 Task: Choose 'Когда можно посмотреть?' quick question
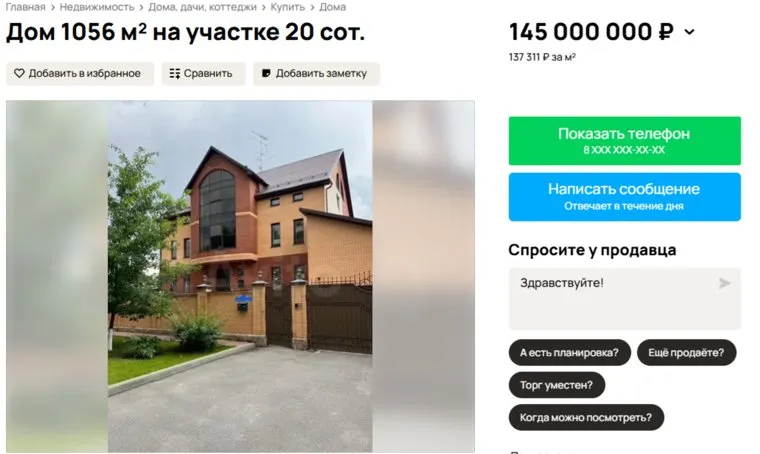(x=586, y=418)
